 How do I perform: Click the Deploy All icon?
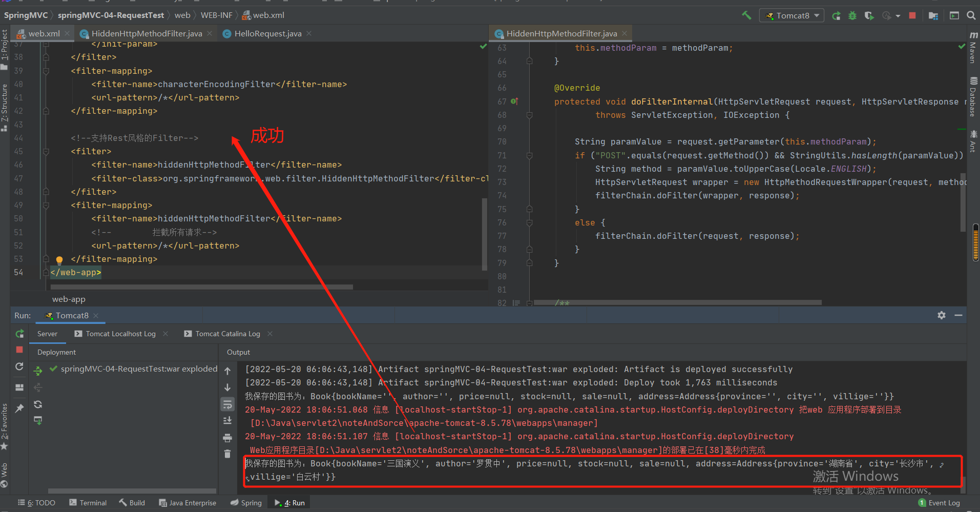(38, 371)
